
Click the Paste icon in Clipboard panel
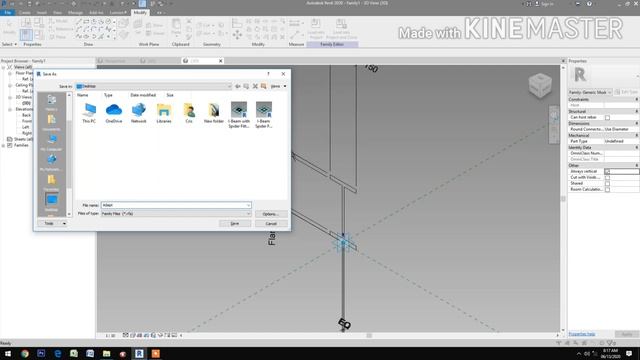pyautogui.click(x=176, y=27)
